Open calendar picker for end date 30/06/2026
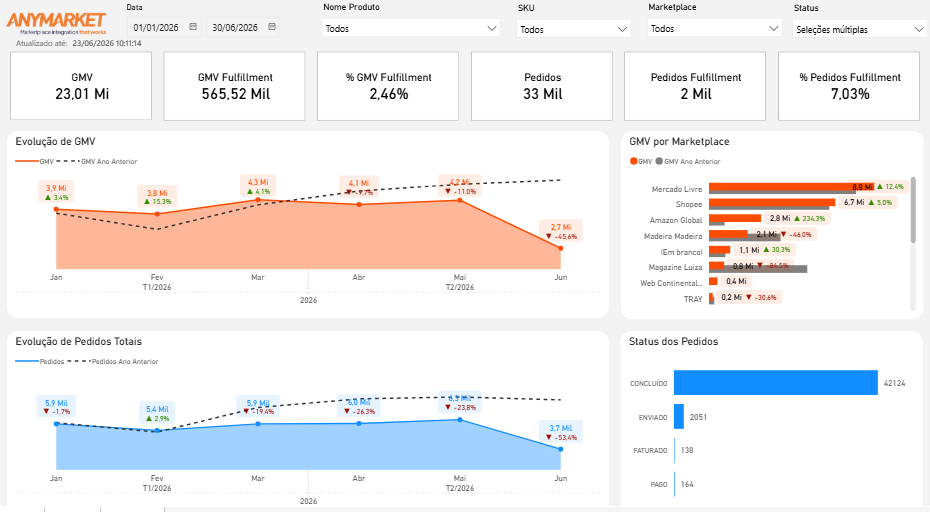This screenshot has width=930, height=512. pyautogui.click(x=272, y=27)
